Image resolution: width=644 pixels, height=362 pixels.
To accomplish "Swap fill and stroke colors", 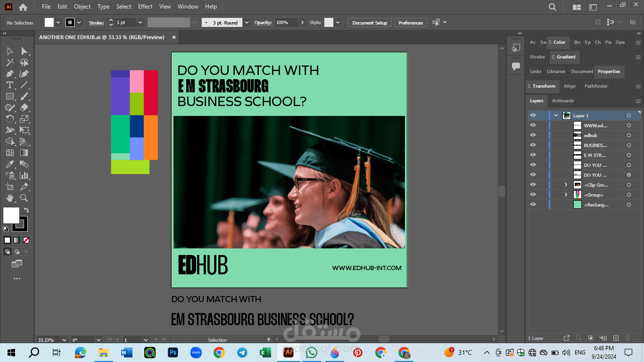I will [x=26, y=210].
